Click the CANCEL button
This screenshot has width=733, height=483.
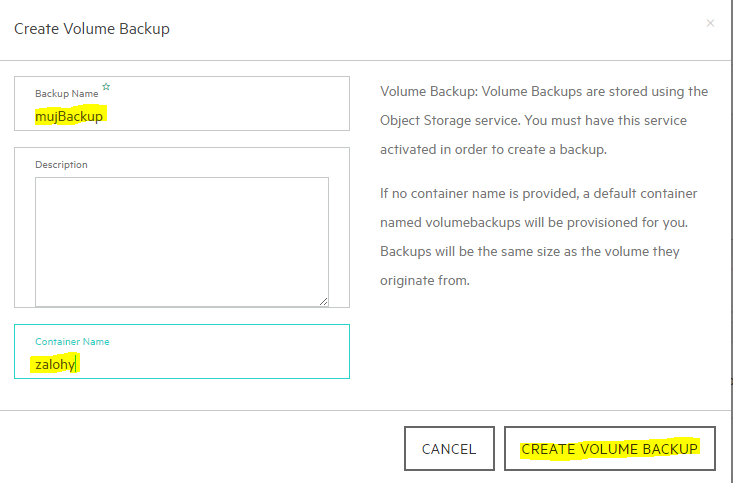coord(449,448)
